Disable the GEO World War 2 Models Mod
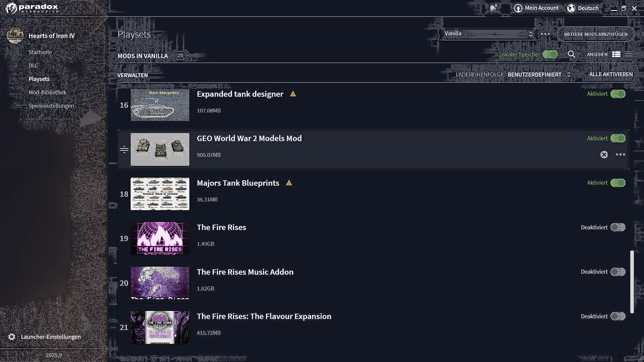This screenshot has width=644, height=362. [x=618, y=138]
